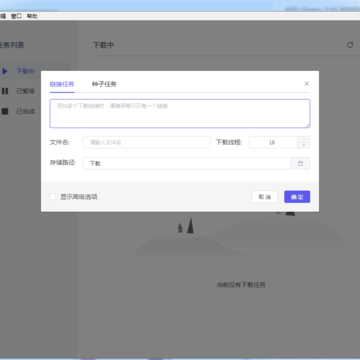Click the refresh icon in the 下载中 header
360x360 pixels.
point(350,45)
